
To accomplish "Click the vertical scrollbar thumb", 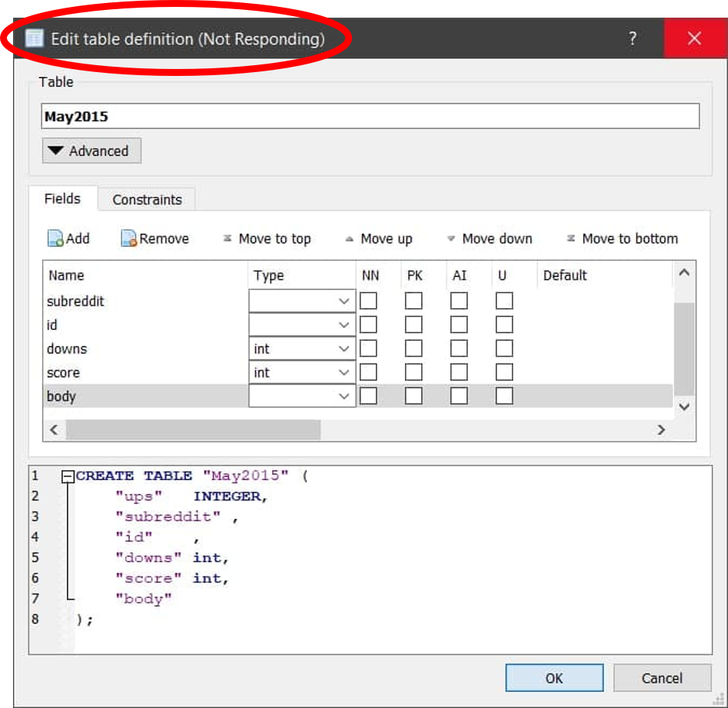I will click(684, 348).
